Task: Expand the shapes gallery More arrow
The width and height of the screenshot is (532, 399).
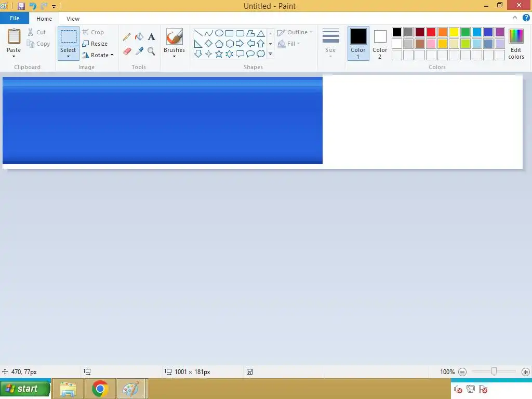Action: click(x=270, y=54)
